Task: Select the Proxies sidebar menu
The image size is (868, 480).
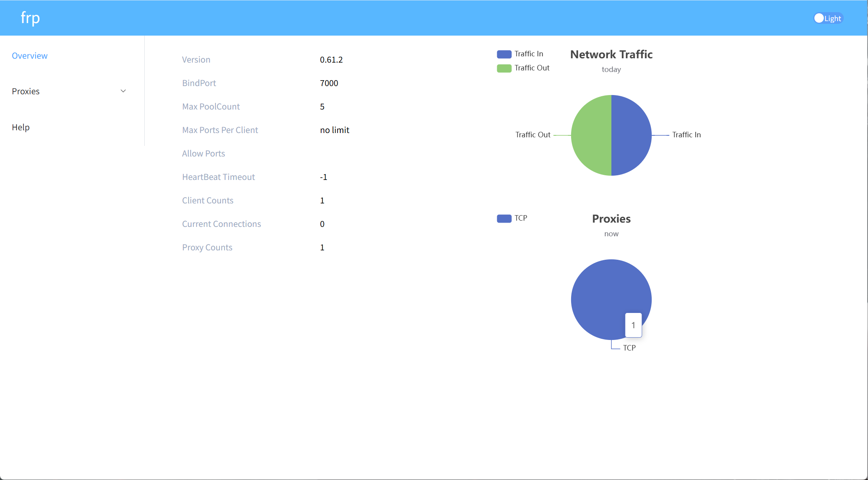Action: [26, 91]
